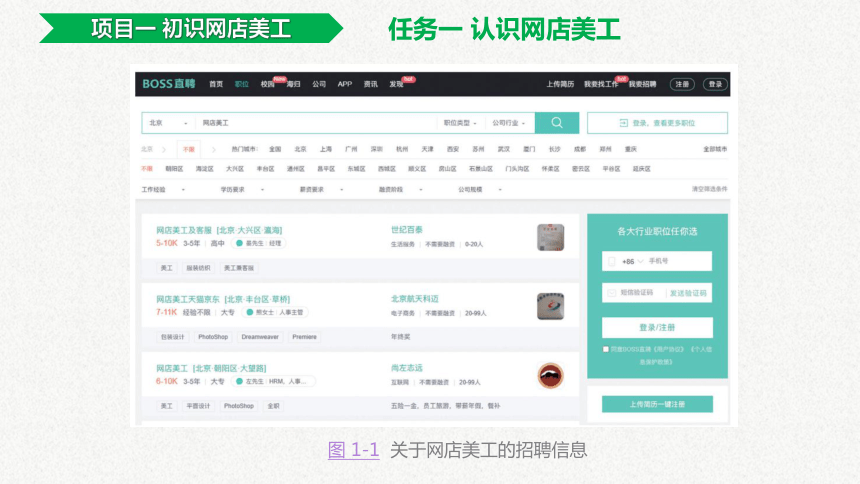Click the BOSS直聘 logo
Screen dimensions: 860x484
pyautogui.click(x=168, y=84)
